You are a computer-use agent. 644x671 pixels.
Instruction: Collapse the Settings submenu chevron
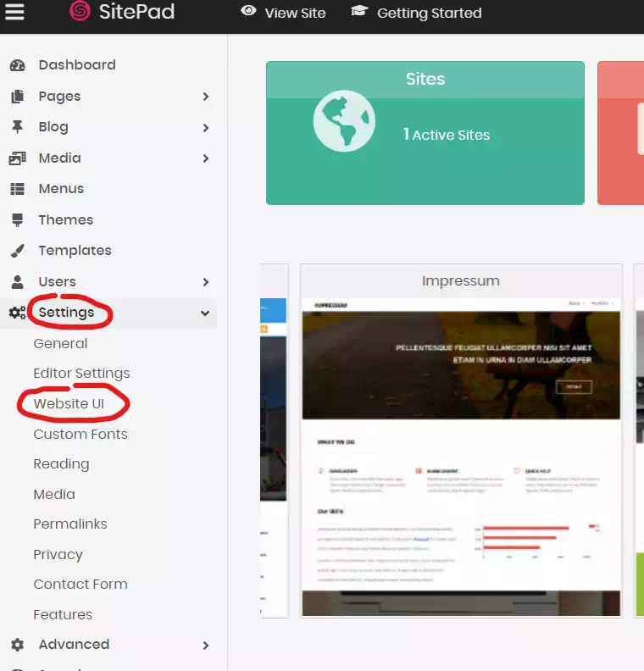(x=205, y=313)
